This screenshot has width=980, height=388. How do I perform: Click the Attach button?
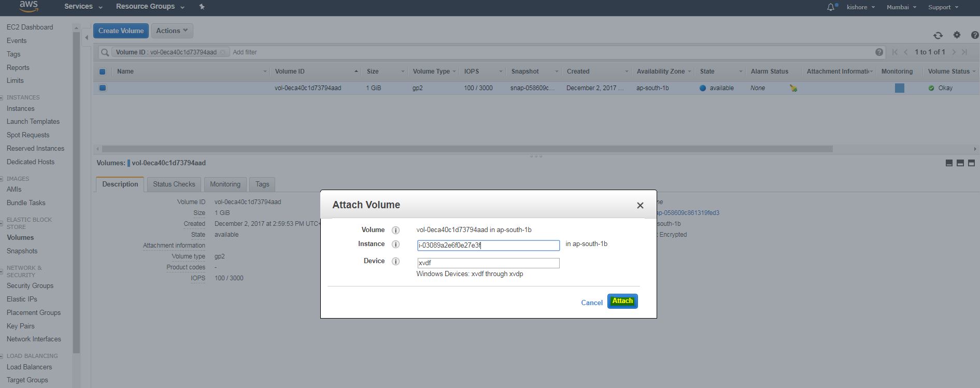tap(622, 301)
